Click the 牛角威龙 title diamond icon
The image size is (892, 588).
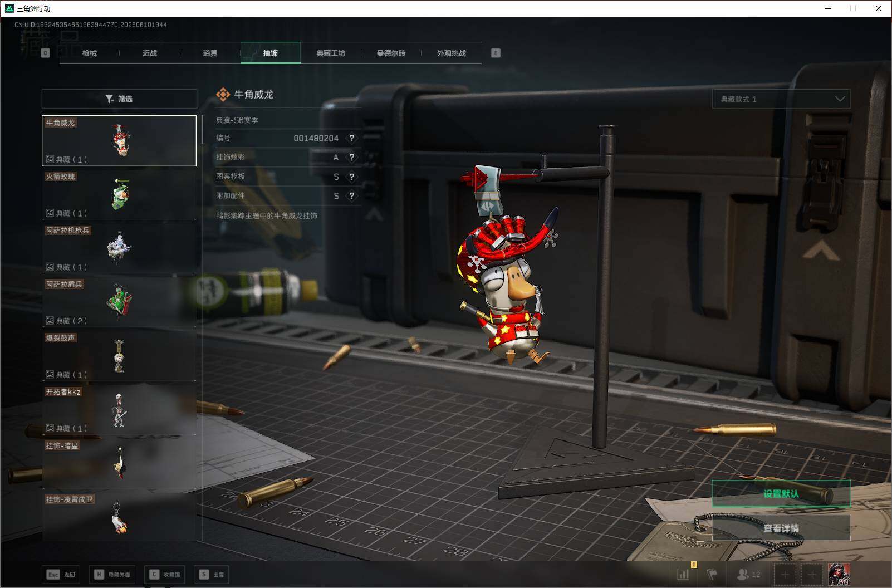coord(223,95)
